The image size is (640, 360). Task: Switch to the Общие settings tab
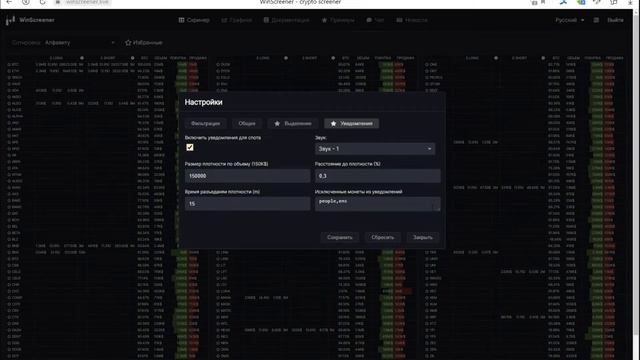click(x=247, y=123)
